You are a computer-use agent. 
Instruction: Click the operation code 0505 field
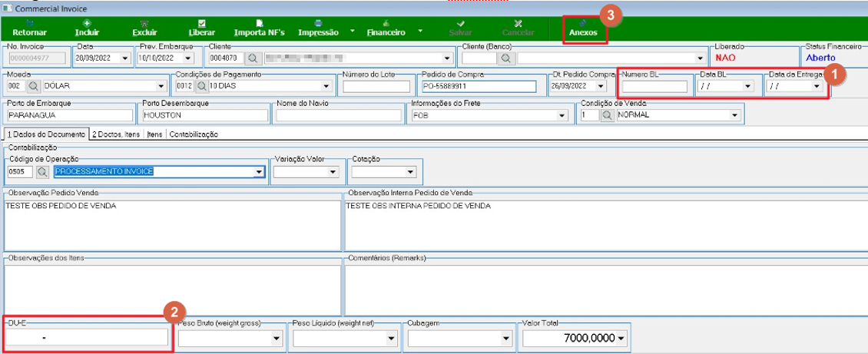(x=21, y=172)
